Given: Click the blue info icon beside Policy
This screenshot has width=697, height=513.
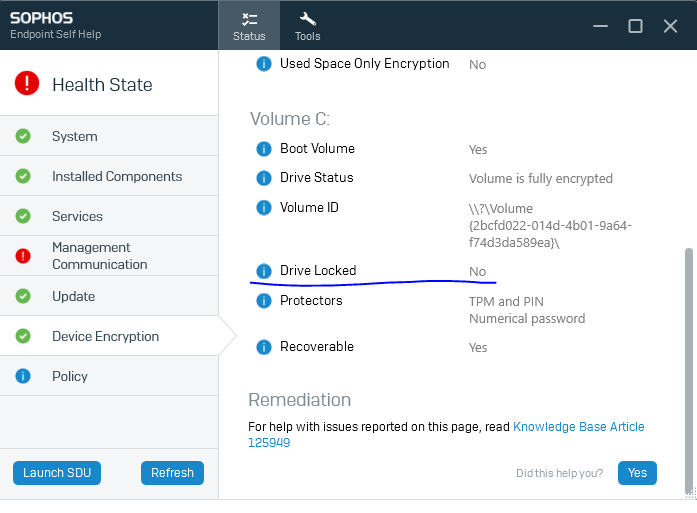Looking at the screenshot, I should point(23,376).
